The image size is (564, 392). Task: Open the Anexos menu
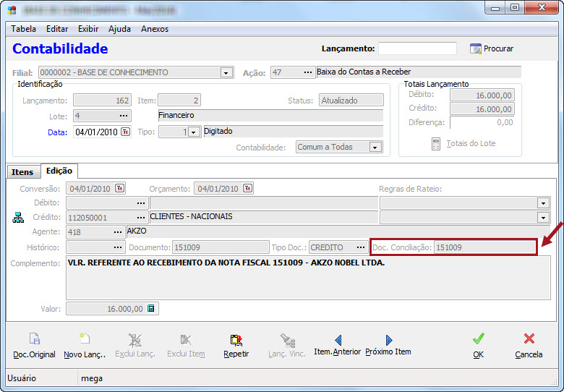pos(155,29)
